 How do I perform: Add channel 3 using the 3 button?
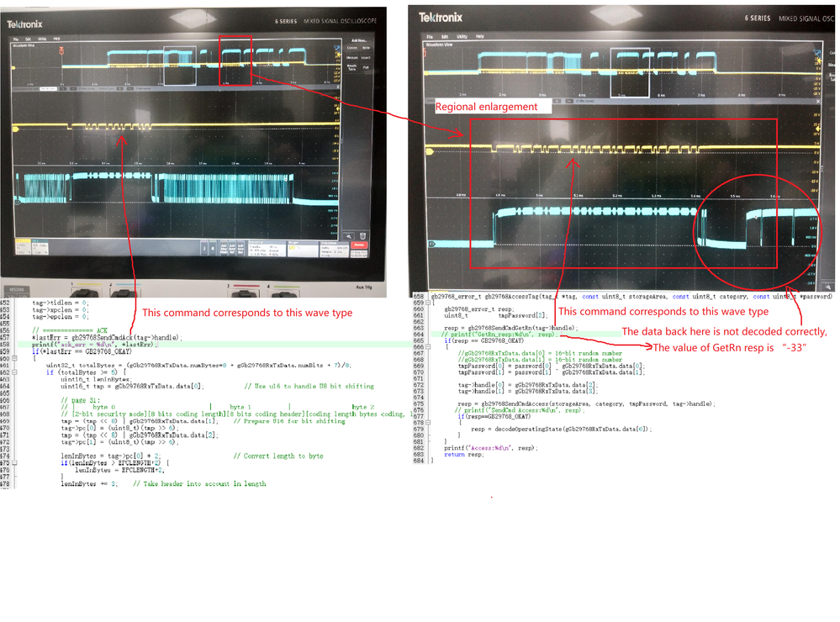[x=204, y=249]
